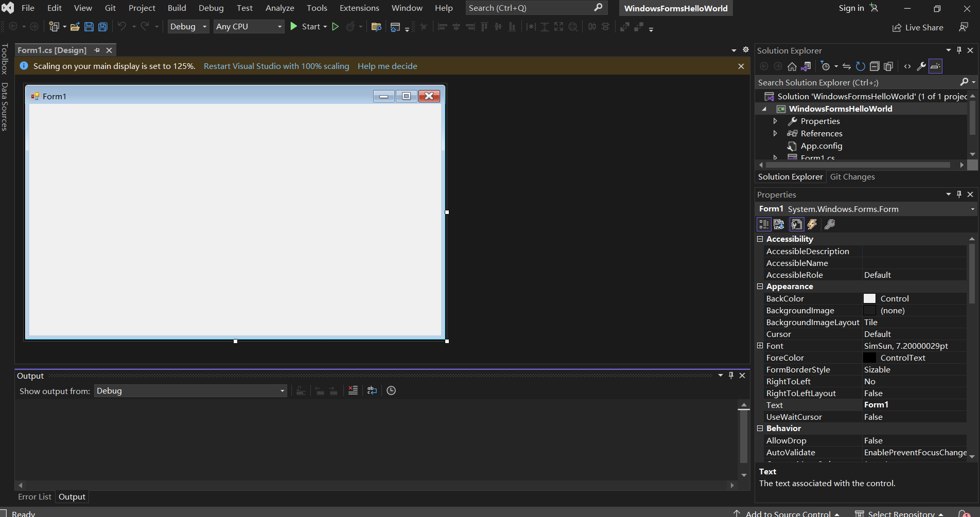
Task: Click Home icon in Solution Explorer toolbar
Action: 792,66
